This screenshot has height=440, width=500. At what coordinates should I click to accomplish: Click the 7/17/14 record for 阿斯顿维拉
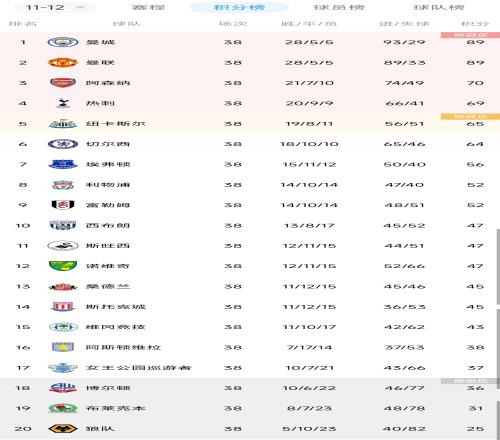tap(309, 347)
